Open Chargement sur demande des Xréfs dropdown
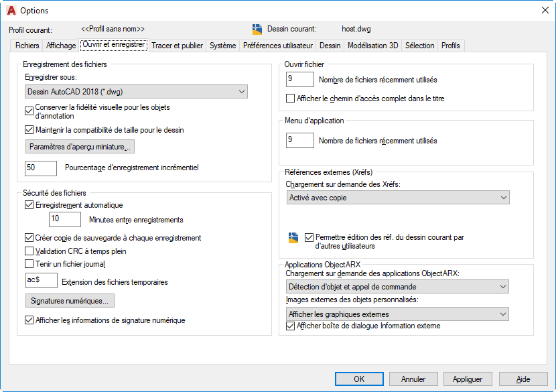Screen dimensions: 556x392 (398, 198)
